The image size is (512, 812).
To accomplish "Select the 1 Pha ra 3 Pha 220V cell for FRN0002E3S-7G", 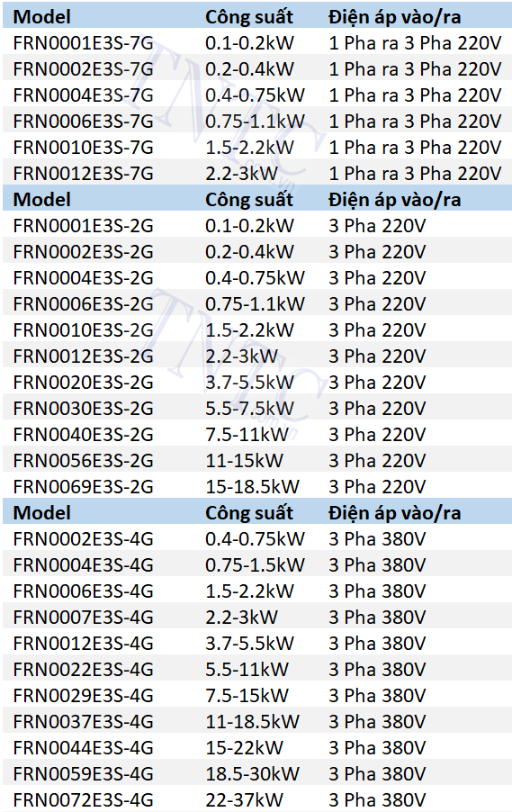I will coord(415,69).
